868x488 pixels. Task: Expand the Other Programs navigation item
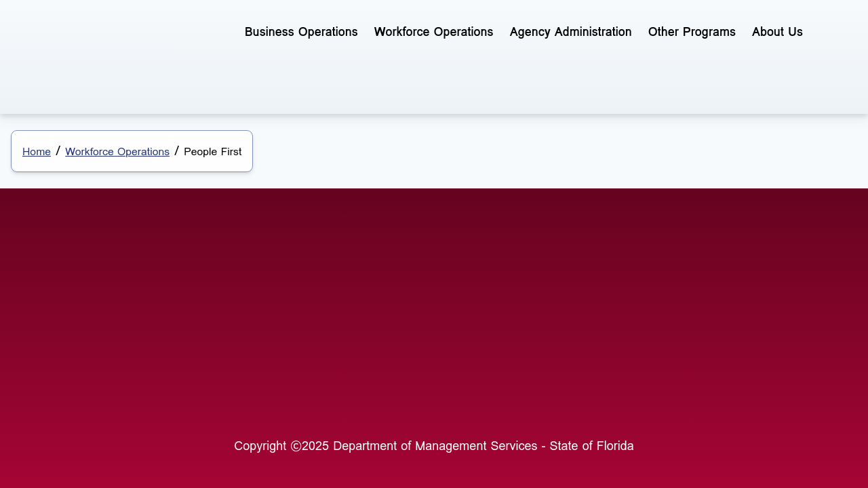(x=692, y=32)
